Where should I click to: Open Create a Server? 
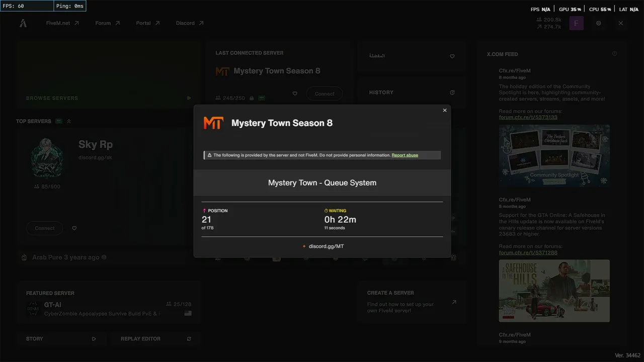412,302
